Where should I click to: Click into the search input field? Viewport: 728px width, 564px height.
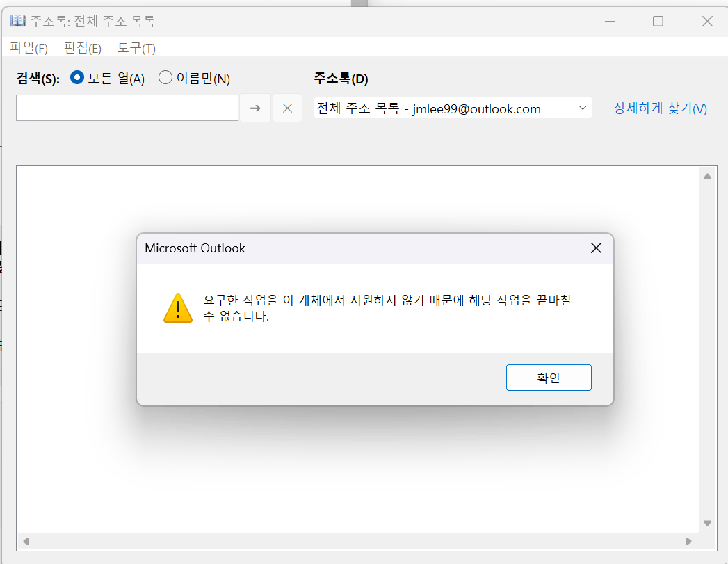point(127,108)
